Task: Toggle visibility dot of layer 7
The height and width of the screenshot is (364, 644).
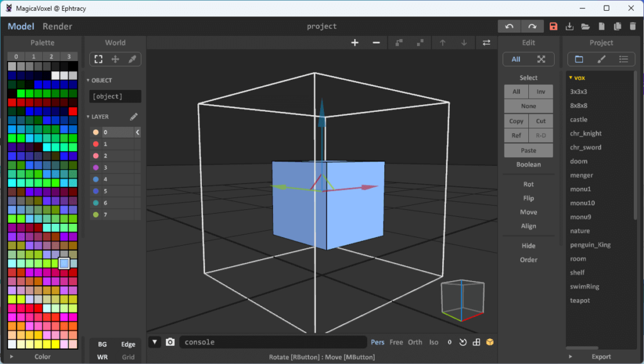Action: tap(96, 214)
